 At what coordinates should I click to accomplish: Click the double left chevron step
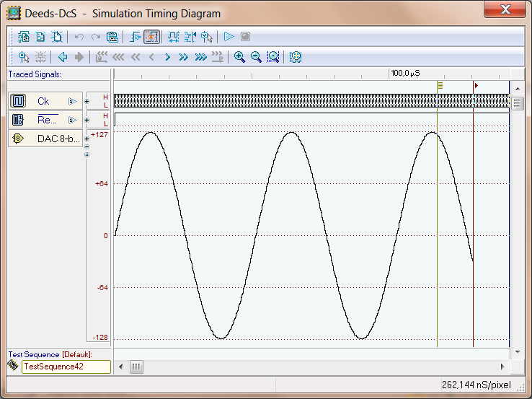[136, 57]
